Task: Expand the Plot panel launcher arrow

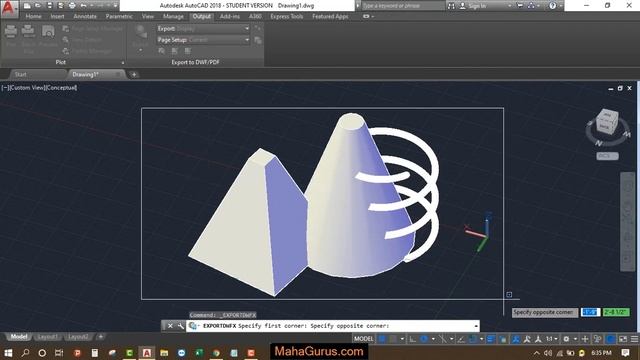Action: tap(122, 62)
